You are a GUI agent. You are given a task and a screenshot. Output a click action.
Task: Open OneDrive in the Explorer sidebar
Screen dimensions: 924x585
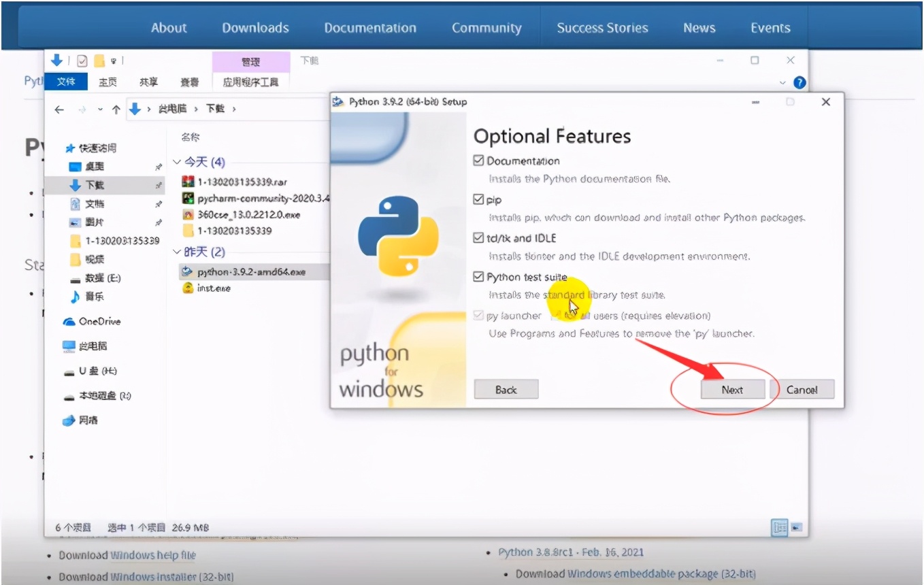coord(91,321)
